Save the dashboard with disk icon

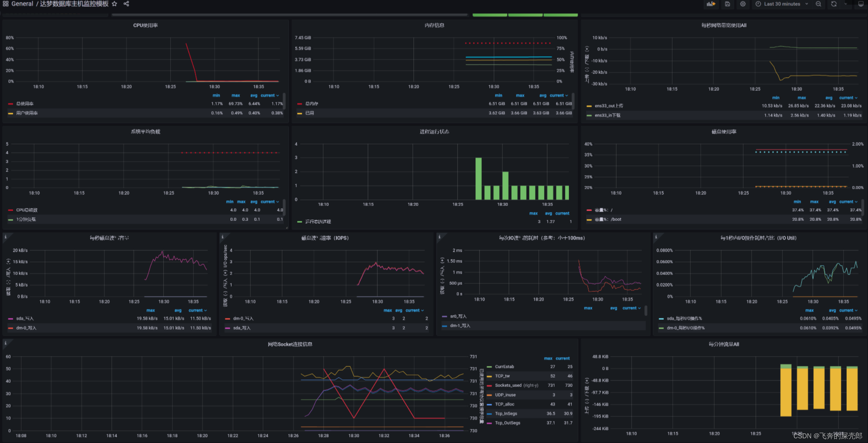pos(727,4)
